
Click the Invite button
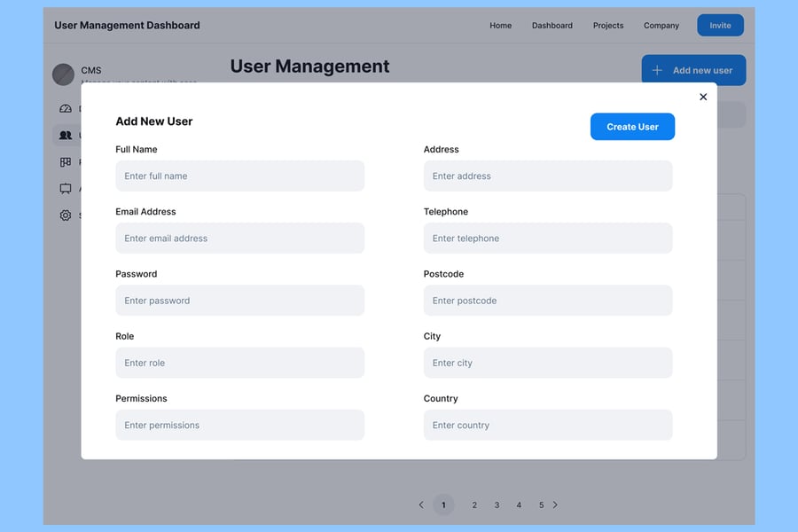pos(720,26)
